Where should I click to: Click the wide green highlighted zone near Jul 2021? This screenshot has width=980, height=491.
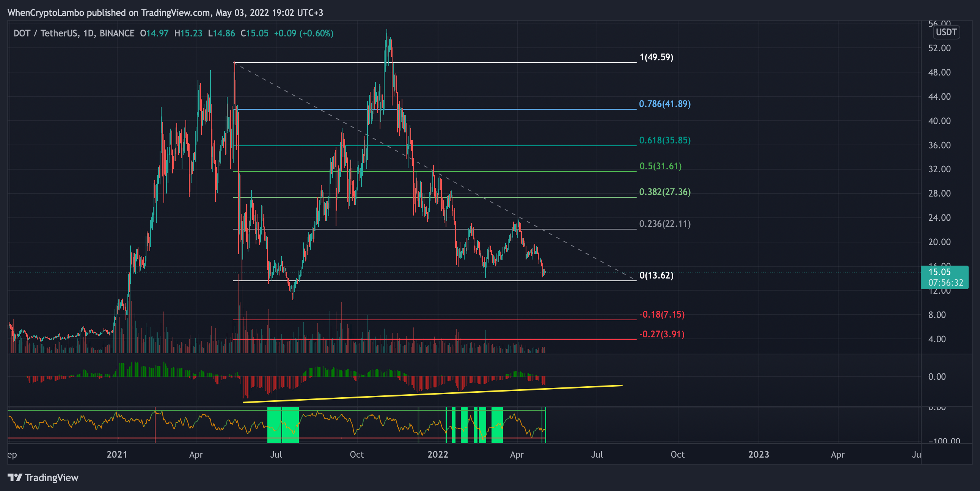click(283, 425)
